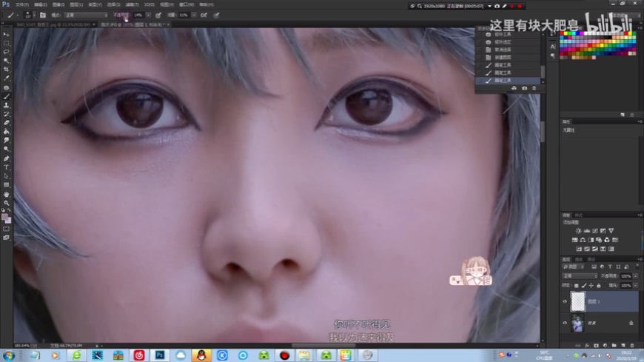
Task: Open the Layer menu
Action: pyautogui.click(x=76, y=4)
